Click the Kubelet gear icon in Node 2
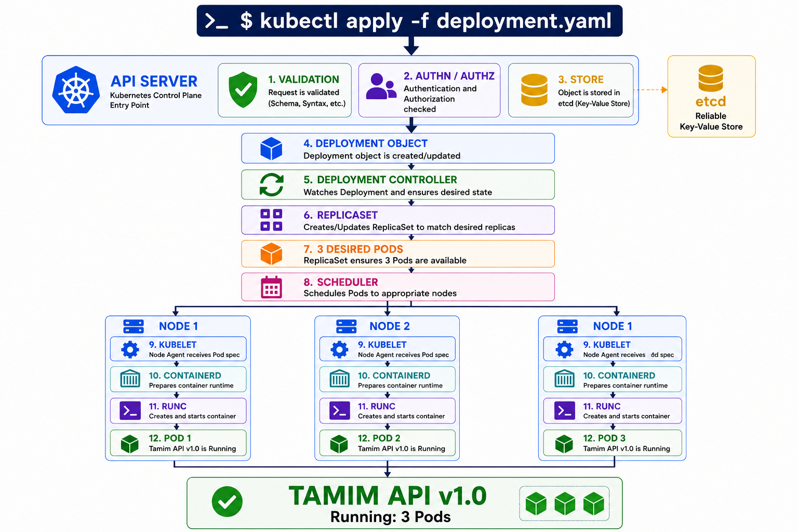798x532 pixels. pyautogui.click(x=339, y=349)
